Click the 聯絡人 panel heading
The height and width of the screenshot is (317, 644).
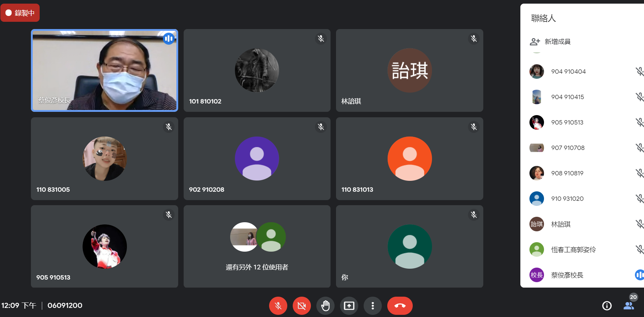(543, 18)
